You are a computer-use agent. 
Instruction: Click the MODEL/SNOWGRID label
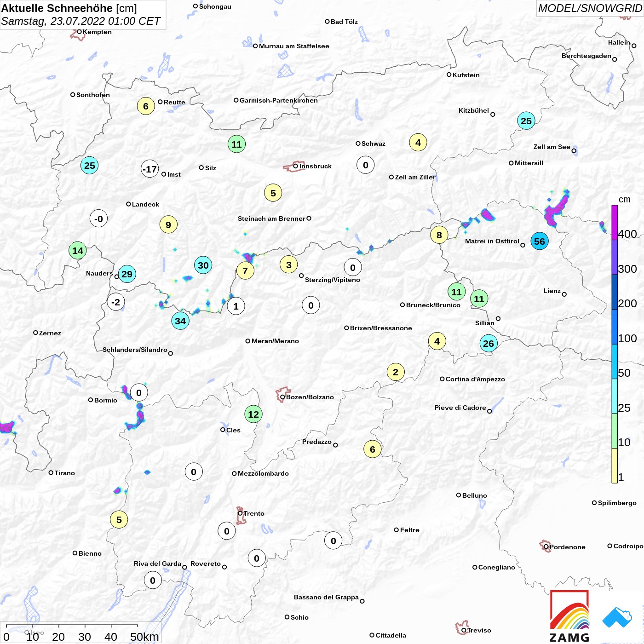click(590, 8)
